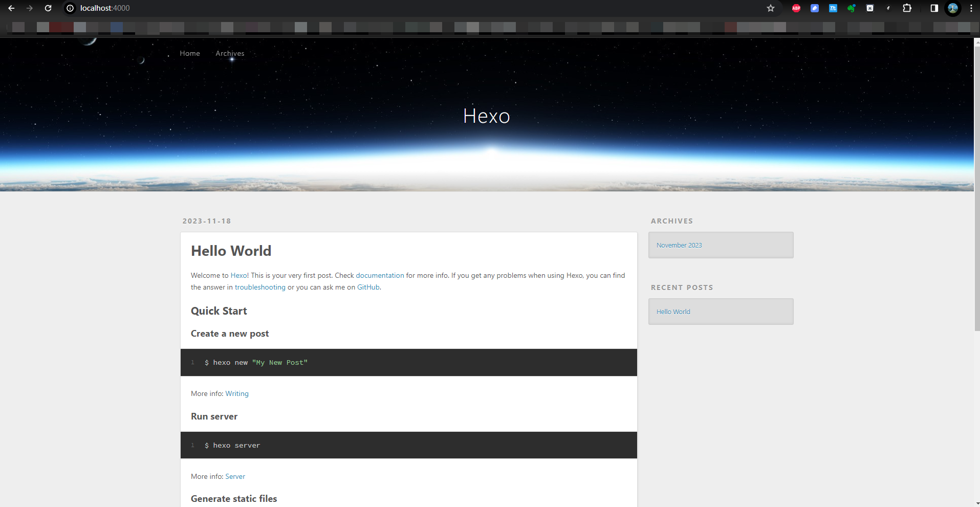This screenshot has width=980, height=507.
Task: Click the RECENT POSTS sidebar heading
Action: (682, 288)
